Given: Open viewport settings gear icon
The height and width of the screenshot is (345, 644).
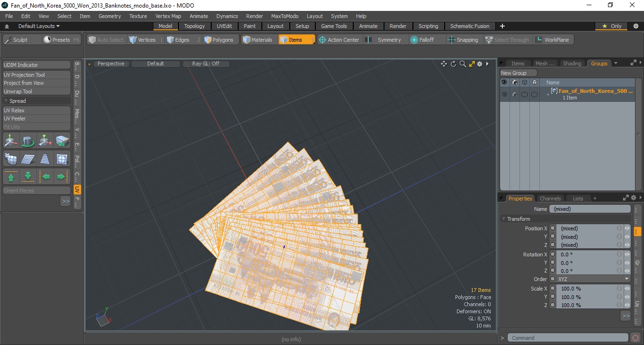Looking at the screenshot, I should (x=480, y=64).
